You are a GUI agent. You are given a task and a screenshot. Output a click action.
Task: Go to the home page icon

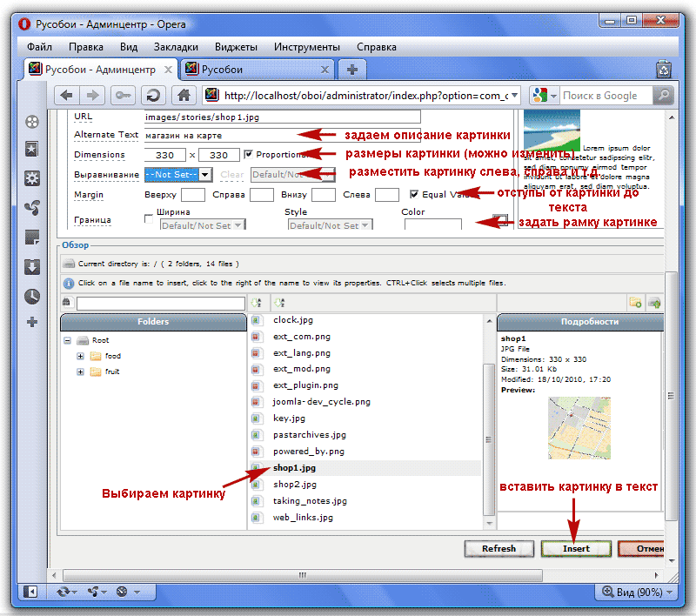183,96
